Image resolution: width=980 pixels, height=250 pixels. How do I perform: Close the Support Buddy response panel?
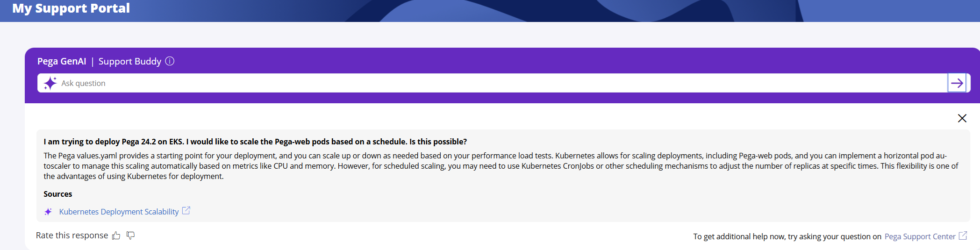(962, 118)
